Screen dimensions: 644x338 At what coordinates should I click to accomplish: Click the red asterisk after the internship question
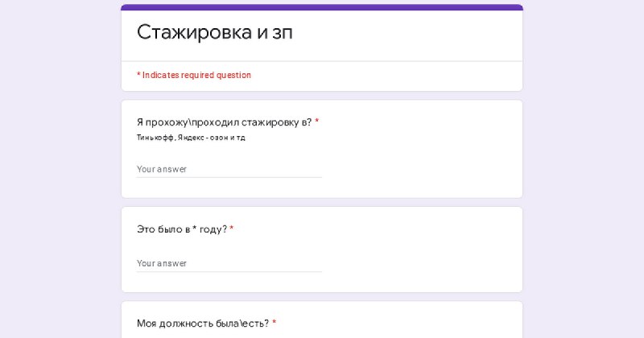(x=316, y=122)
